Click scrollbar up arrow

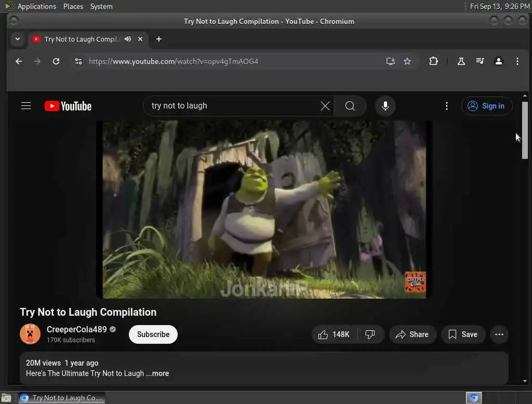(x=525, y=96)
